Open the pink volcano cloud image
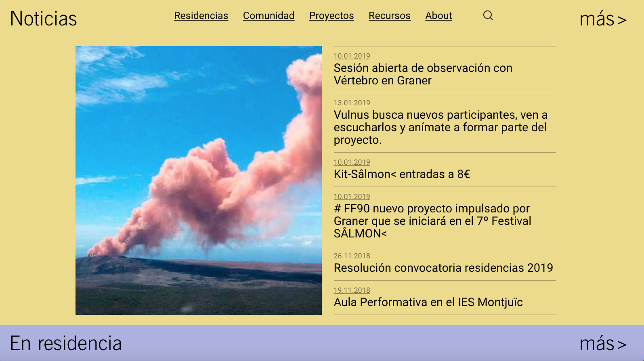Viewport: 644px width, 361px height. click(199, 180)
